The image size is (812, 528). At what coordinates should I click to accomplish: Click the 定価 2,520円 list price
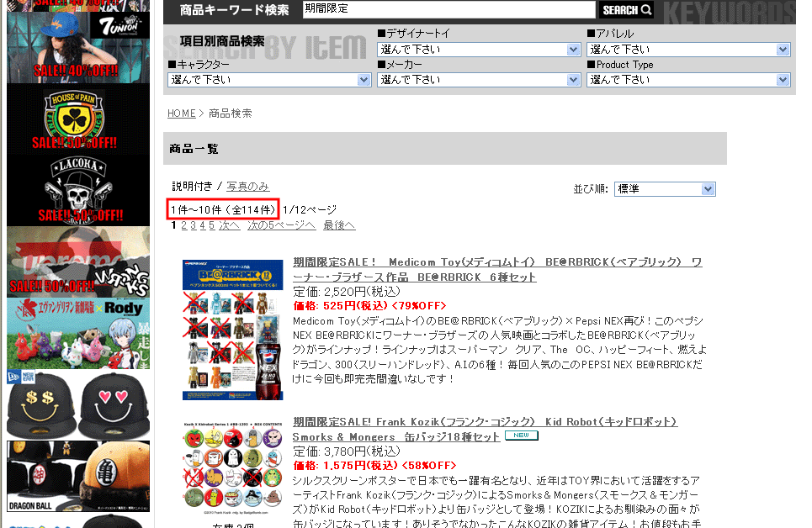(x=347, y=292)
